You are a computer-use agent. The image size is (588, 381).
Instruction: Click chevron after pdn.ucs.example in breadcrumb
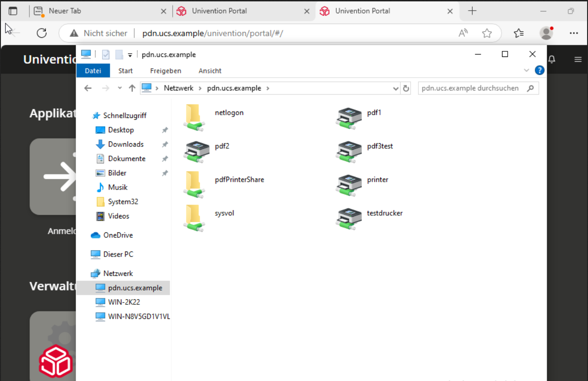(268, 88)
